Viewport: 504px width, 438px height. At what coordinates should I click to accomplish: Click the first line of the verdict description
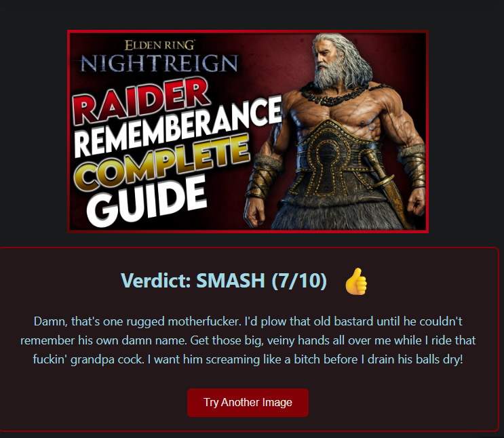pos(248,321)
